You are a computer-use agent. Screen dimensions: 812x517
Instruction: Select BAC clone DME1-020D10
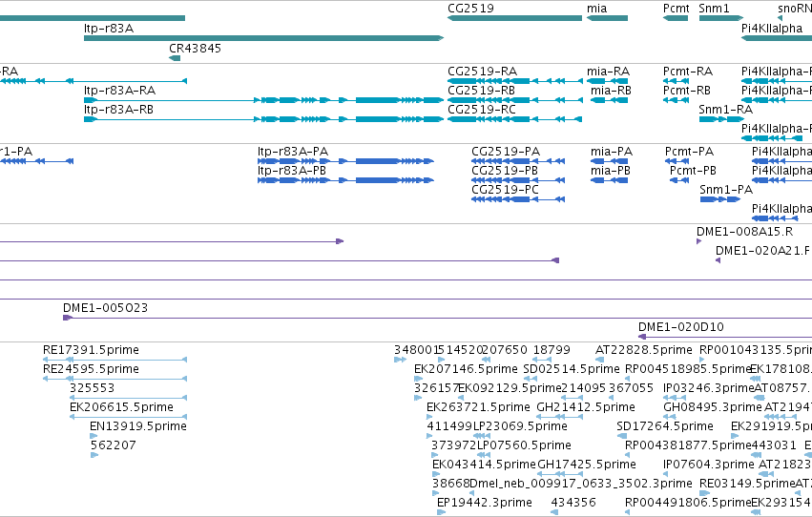coord(725,337)
